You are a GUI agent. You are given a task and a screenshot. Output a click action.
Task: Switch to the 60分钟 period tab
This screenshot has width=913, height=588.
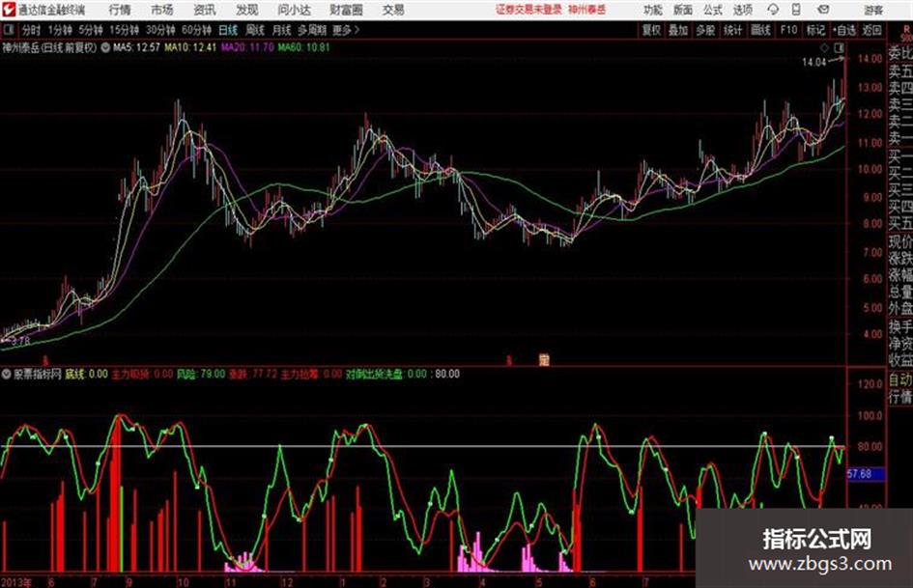196,30
